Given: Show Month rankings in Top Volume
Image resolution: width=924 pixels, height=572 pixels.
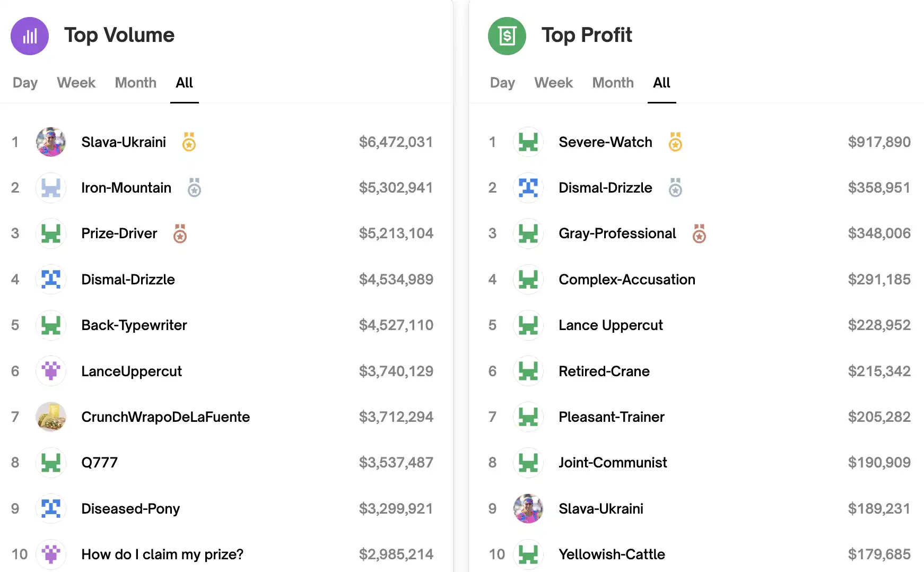Looking at the screenshot, I should click(x=135, y=83).
